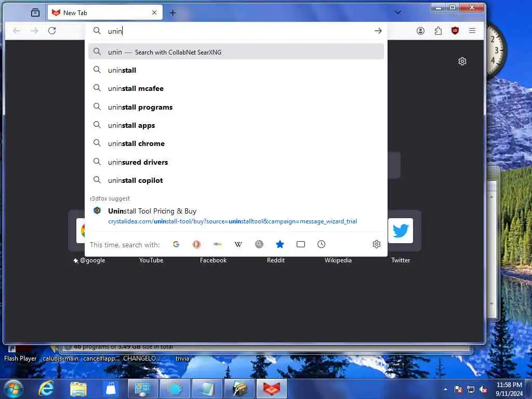The height and width of the screenshot is (399, 532).
Task: Click the Reddit shortcut label
Action: (275, 260)
